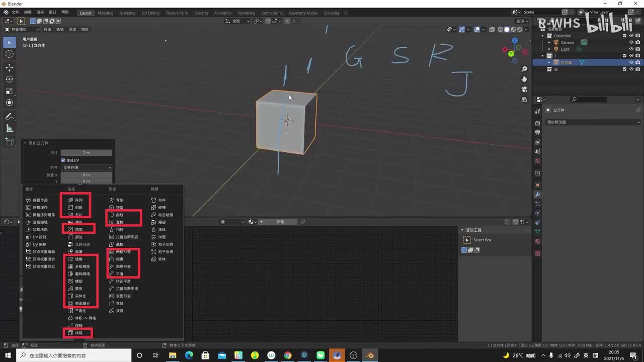Select the Scale tool
The width and height of the screenshot is (644, 362).
pyautogui.click(x=10, y=91)
